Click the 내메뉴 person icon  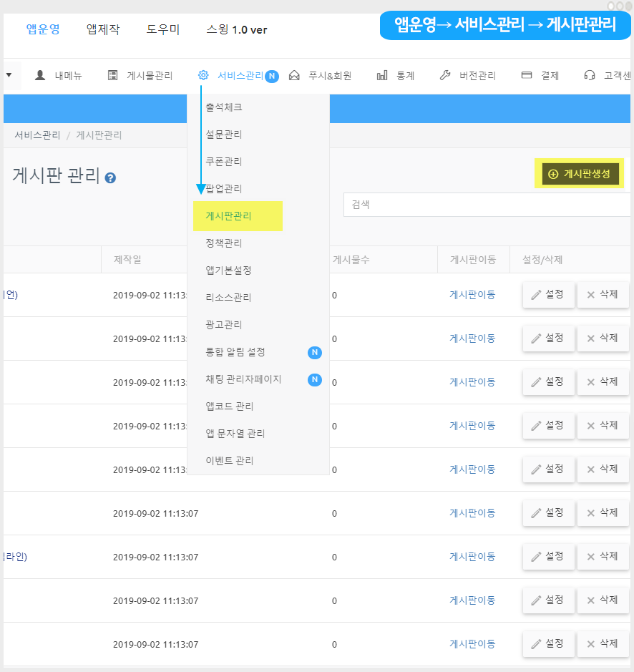click(x=40, y=75)
